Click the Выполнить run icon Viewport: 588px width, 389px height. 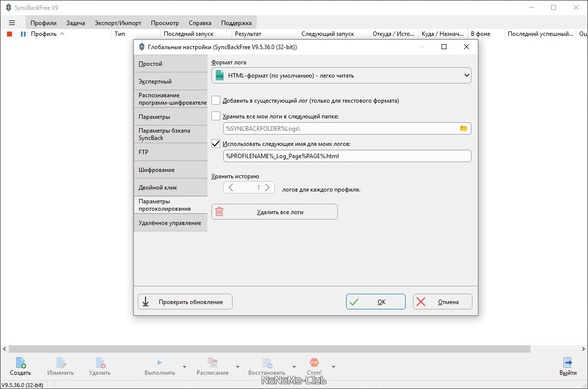160,362
